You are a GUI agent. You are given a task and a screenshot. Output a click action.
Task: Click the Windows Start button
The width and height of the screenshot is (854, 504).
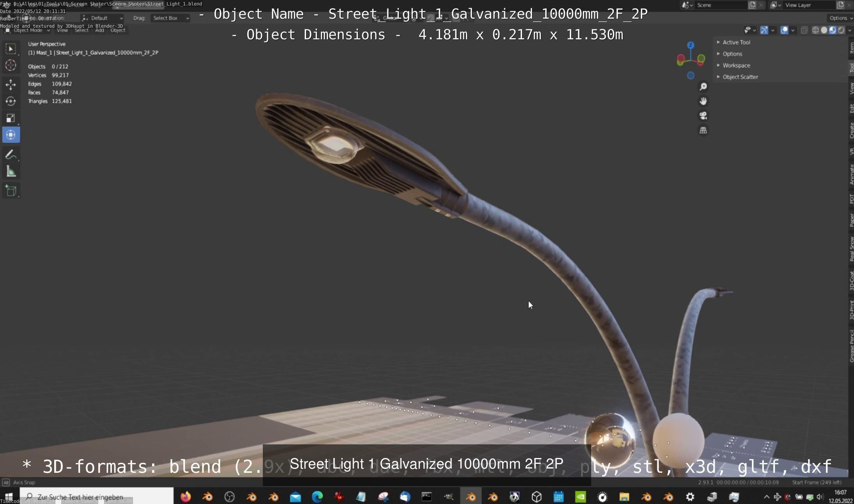(9, 497)
